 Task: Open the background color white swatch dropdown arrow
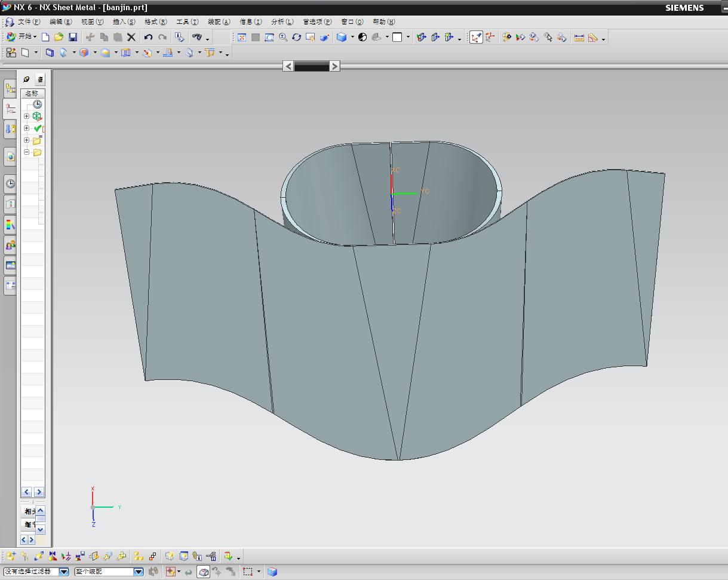pyautogui.click(x=408, y=37)
